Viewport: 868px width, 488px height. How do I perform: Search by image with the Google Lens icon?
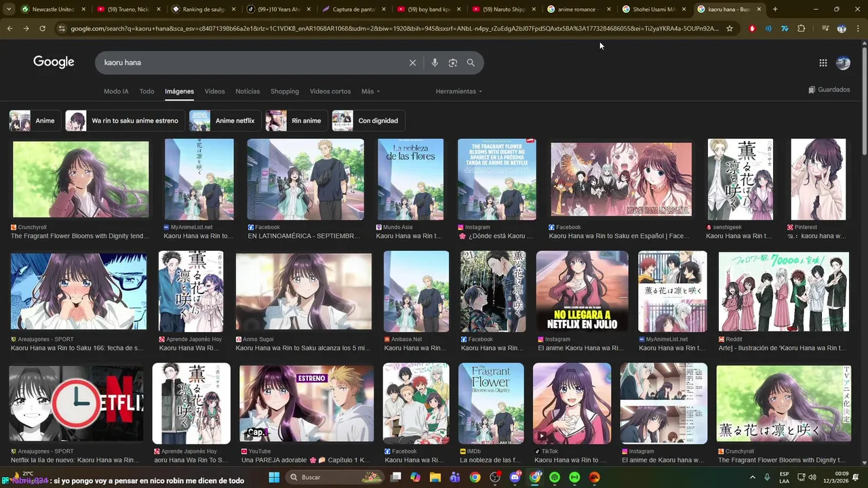click(452, 62)
